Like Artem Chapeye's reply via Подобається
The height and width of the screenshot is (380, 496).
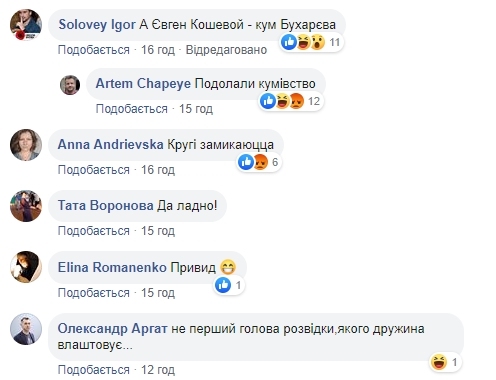132,109
